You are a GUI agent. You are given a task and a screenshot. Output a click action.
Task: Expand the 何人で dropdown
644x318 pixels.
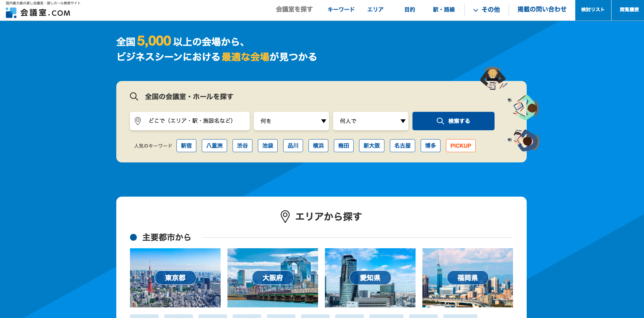(370, 121)
